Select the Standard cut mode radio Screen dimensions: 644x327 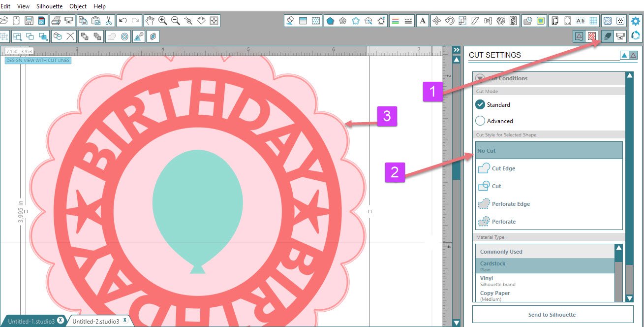click(480, 104)
